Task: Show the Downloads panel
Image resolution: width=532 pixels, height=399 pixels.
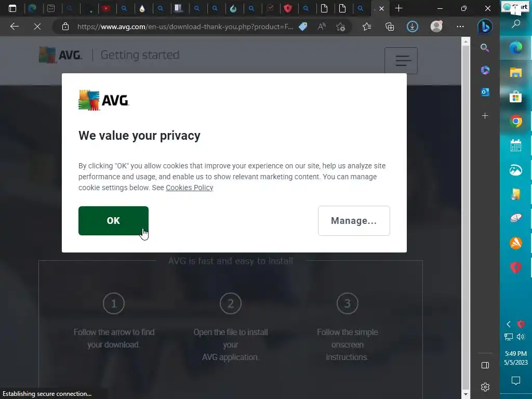Action: pos(412,26)
